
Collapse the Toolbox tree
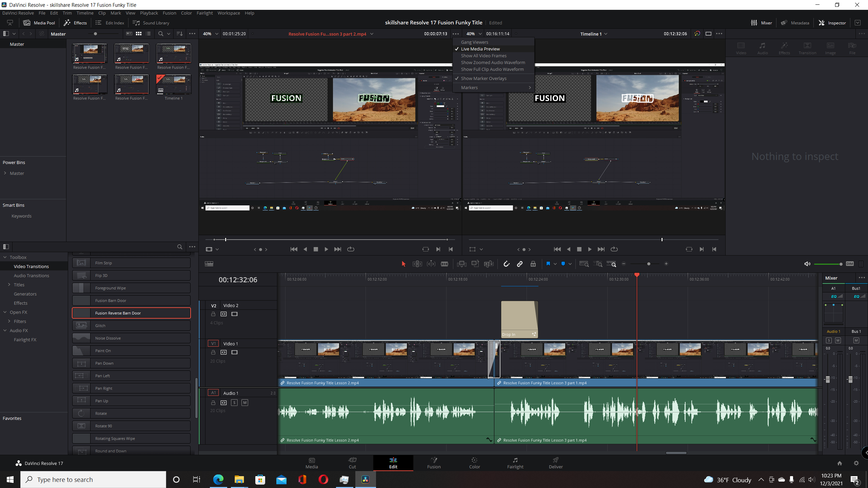coord(5,257)
